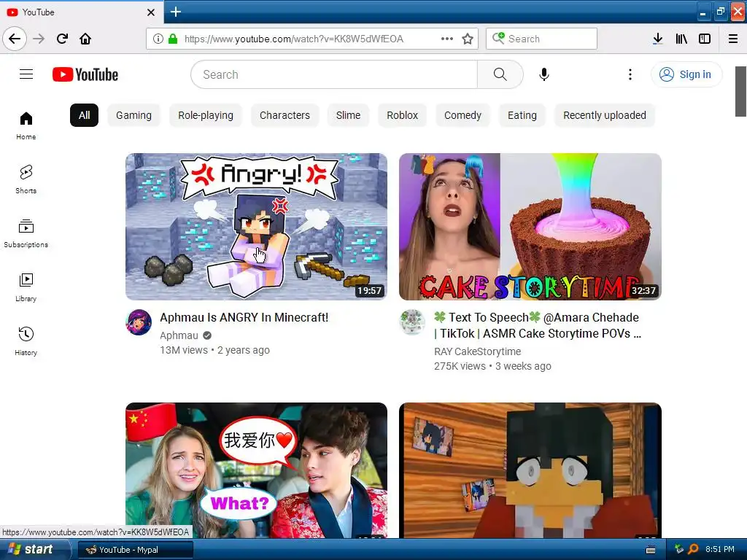747x560 pixels.
Task: Open the browser hamburger menu
Action: pos(733,39)
